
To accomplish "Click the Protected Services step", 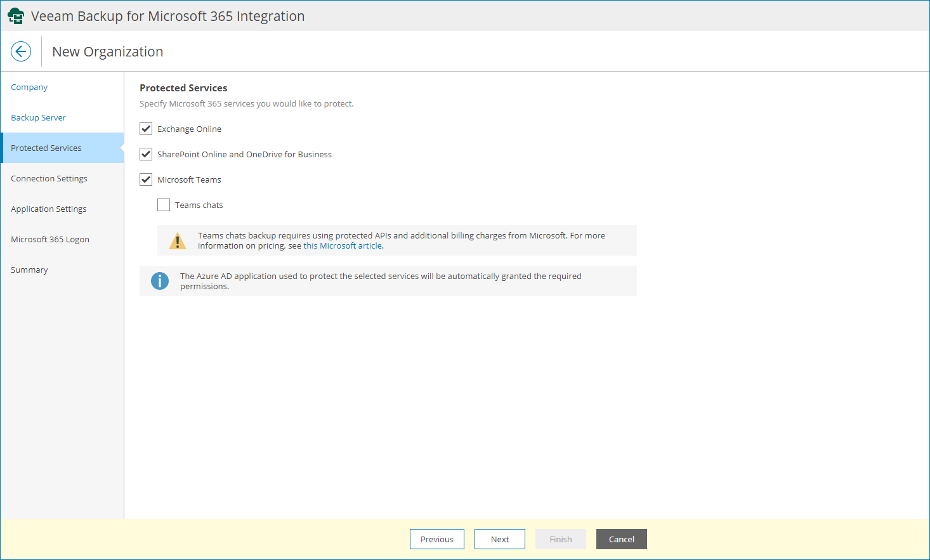I will click(x=46, y=148).
